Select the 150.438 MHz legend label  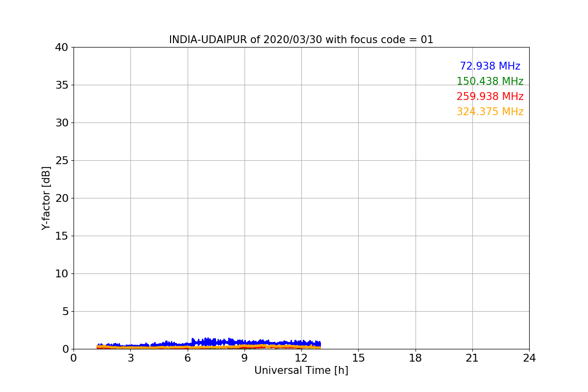click(490, 81)
